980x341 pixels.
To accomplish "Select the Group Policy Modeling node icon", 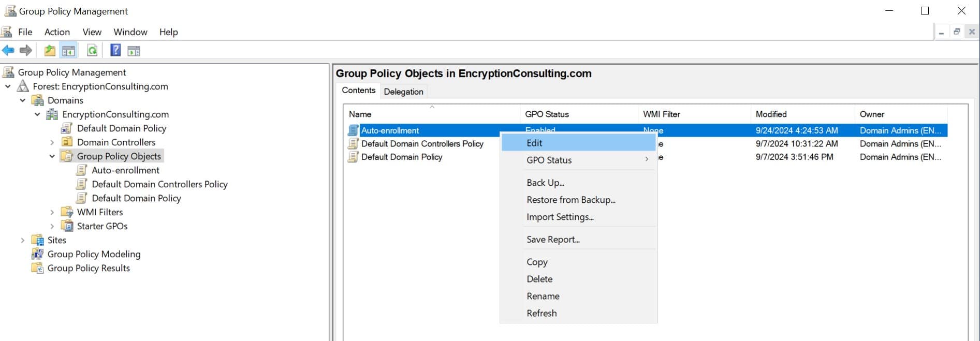I will [37, 254].
